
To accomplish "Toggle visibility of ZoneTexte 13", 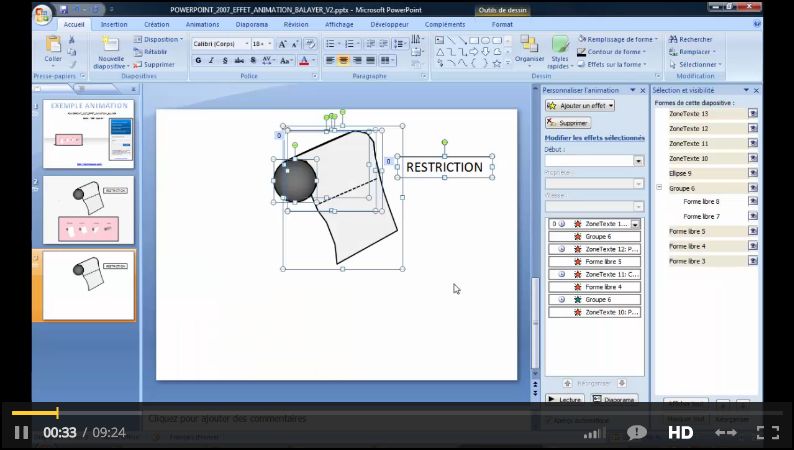I will 753,113.
